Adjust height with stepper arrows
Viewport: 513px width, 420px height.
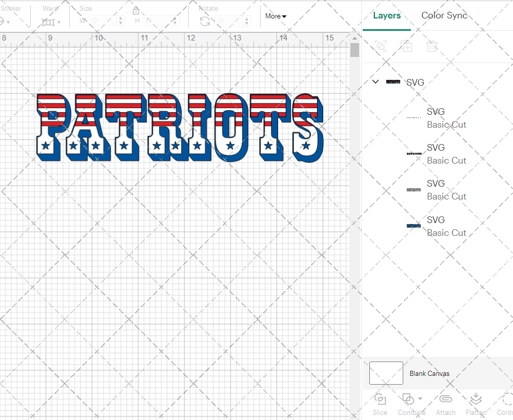[175, 21]
